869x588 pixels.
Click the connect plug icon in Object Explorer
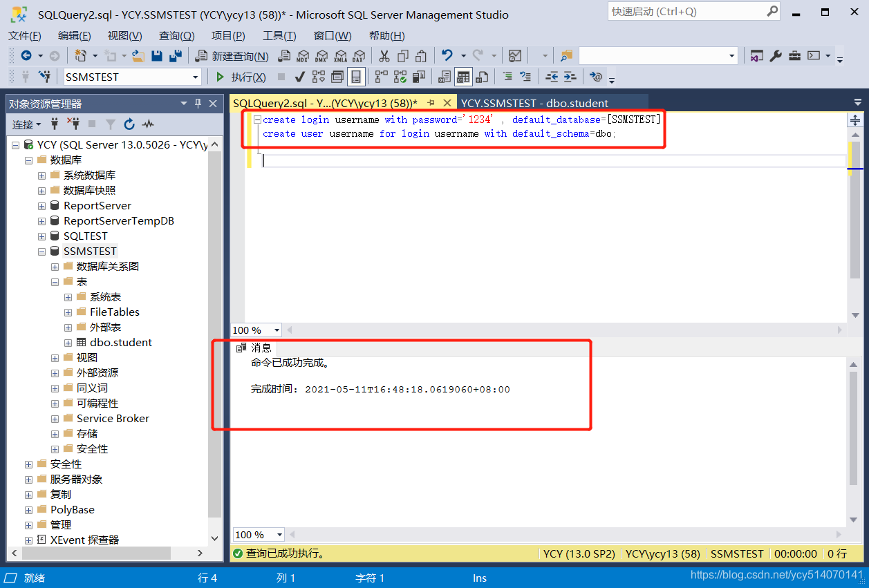pos(55,124)
